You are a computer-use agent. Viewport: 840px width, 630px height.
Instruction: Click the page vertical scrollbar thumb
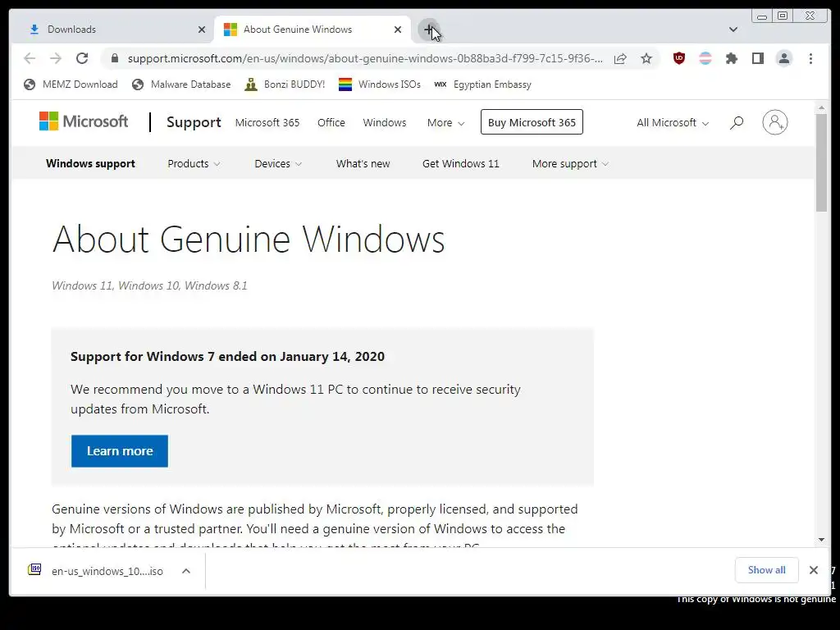pyautogui.click(x=821, y=163)
